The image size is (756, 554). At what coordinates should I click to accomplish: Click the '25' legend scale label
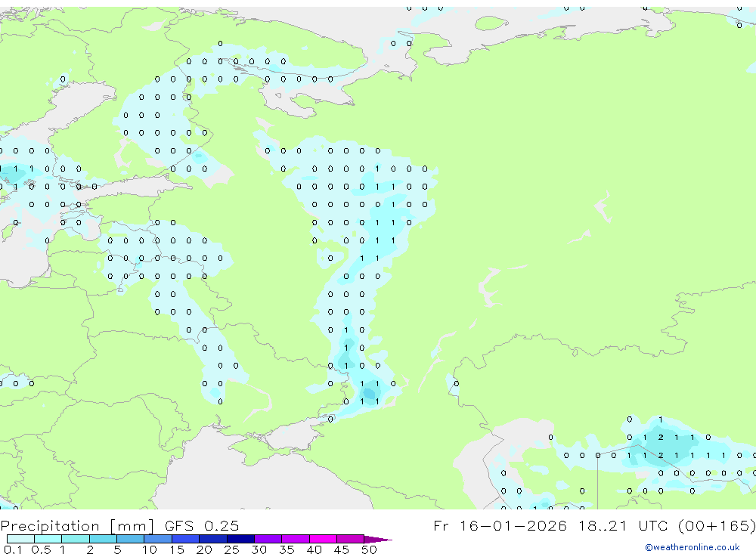[x=231, y=549]
